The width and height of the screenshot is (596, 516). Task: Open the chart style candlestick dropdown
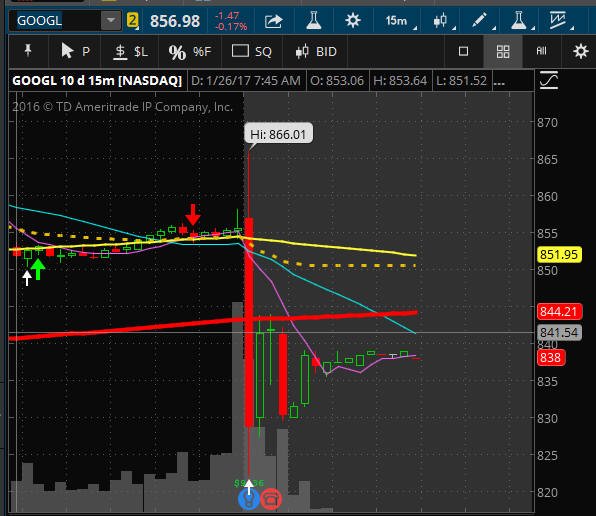[442, 21]
